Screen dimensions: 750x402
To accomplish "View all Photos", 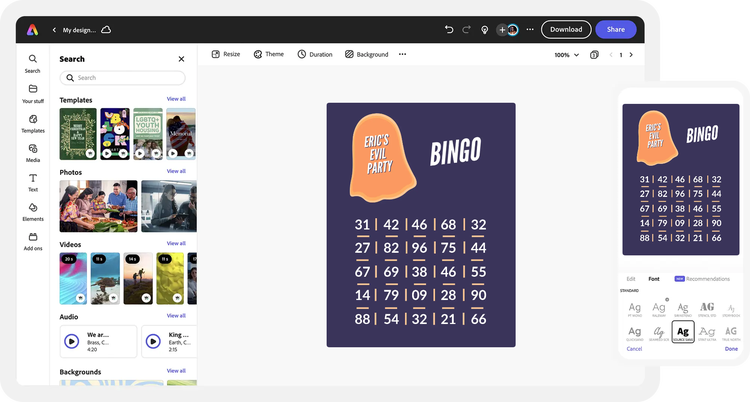I will coord(176,171).
